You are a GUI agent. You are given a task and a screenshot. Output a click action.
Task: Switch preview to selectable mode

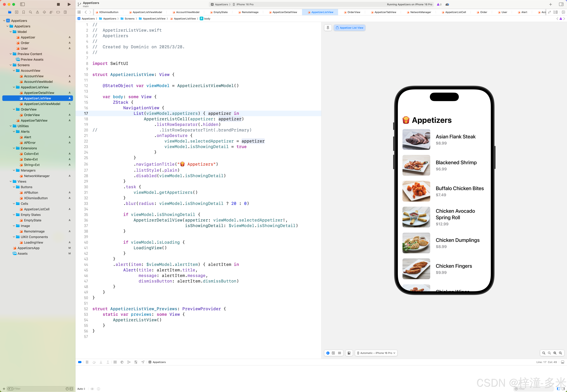point(333,353)
